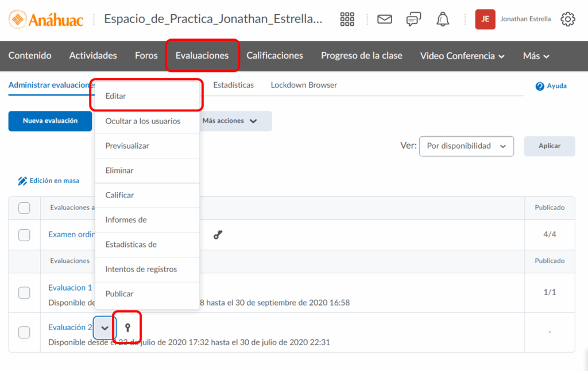Open the admin settings gear icon
This screenshot has height=371, width=588.
[x=567, y=19]
